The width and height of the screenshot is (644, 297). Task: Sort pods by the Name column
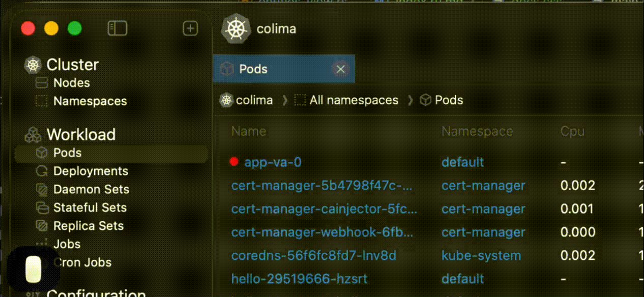pos(249,132)
